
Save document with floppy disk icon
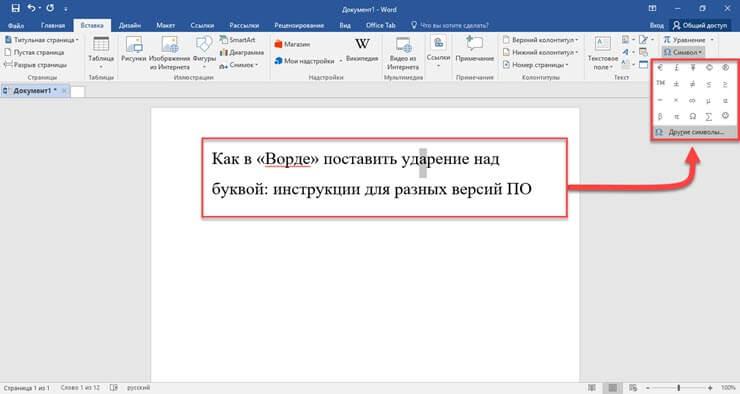pos(16,8)
